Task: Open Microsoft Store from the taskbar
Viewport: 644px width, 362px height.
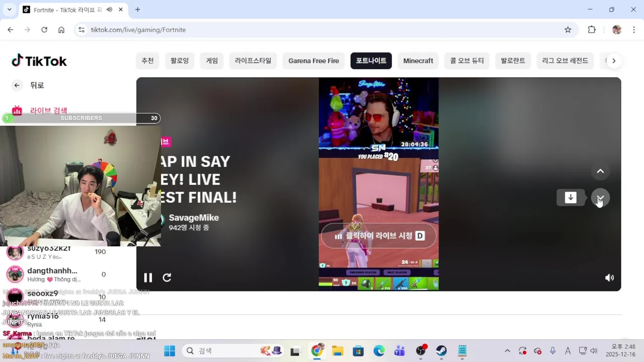Action: [x=358, y=351]
